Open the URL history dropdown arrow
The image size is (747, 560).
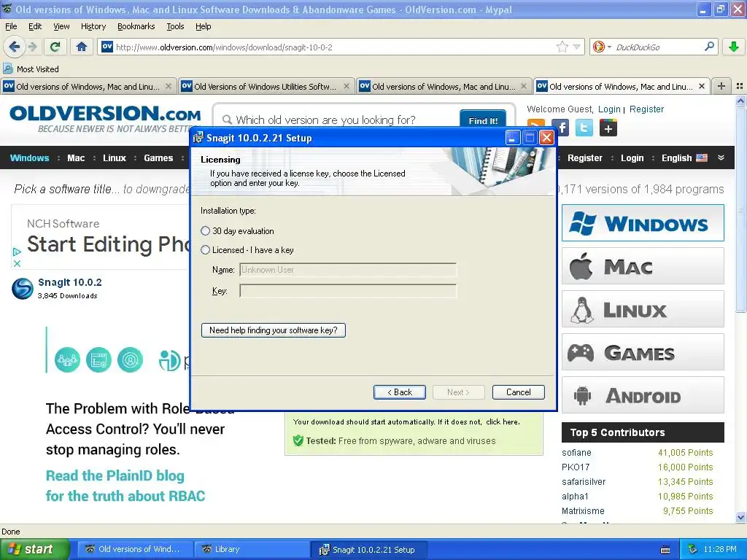[577, 47]
